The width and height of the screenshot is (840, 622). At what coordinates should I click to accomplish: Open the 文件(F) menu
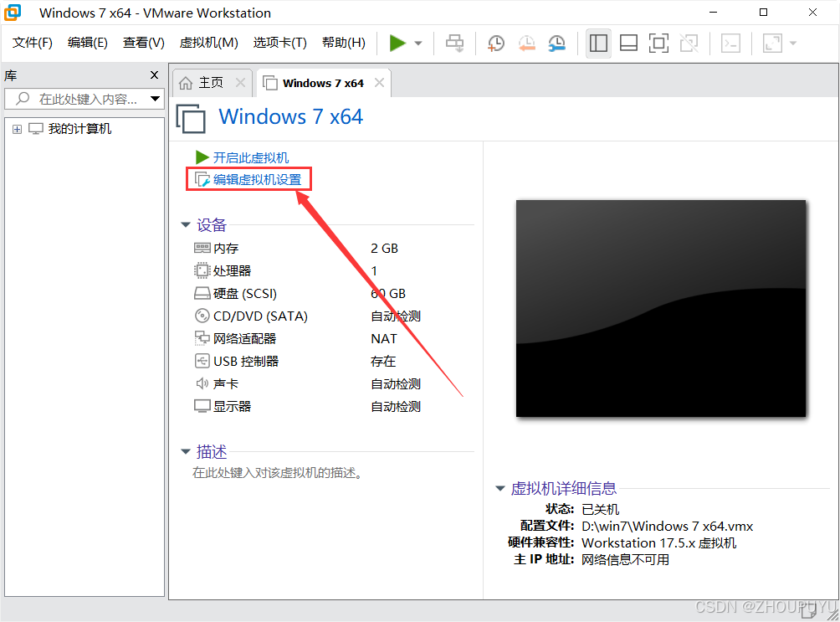tap(32, 43)
